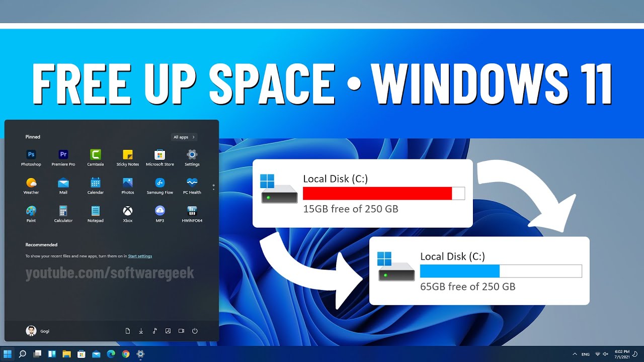The image size is (644, 362).
Task: Open the MP3 pinned app
Action: click(x=160, y=214)
